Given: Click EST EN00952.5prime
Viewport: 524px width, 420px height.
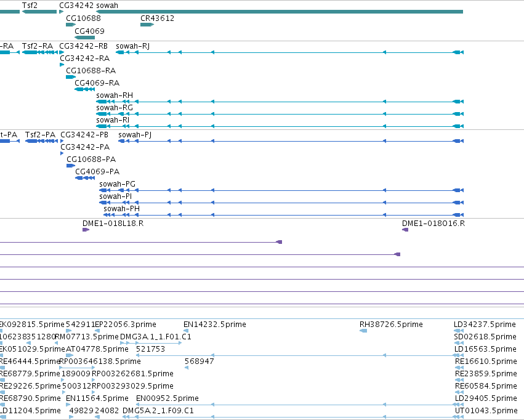Looking at the screenshot, I should pyautogui.click(x=167, y=398).
